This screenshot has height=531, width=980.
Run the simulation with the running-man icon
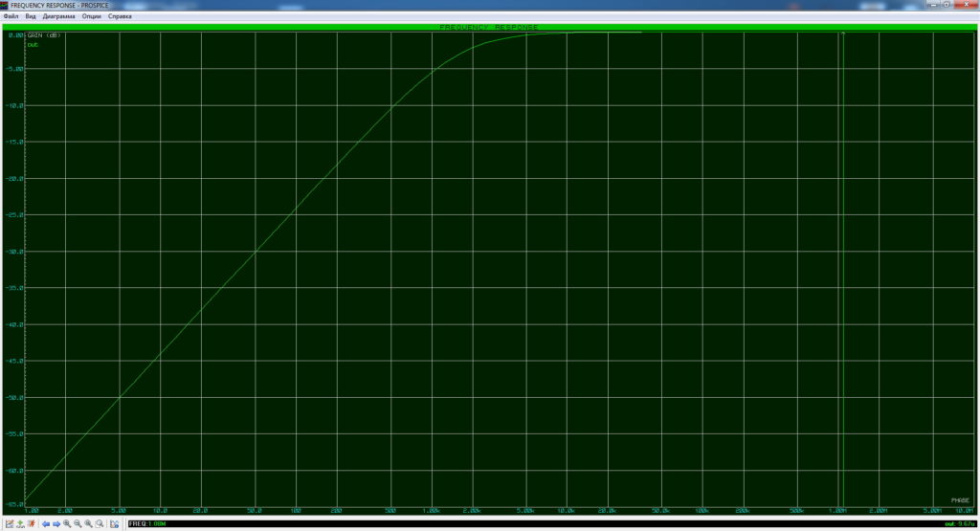[x=32, y=524]
